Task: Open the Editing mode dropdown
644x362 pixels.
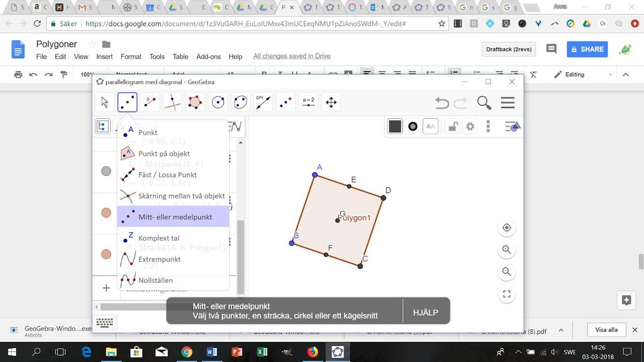Action: 582,75
